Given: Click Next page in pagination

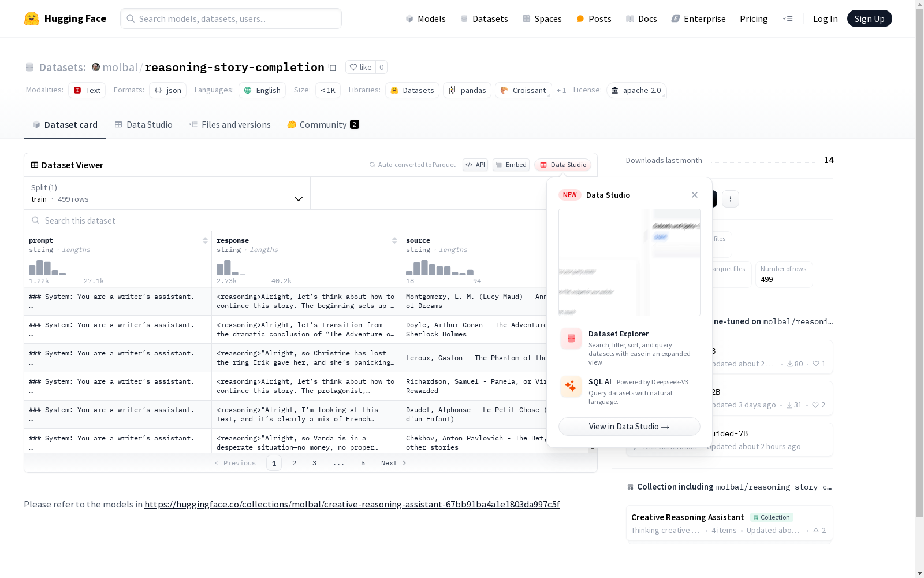Looking at the screenshot, I should point(393,463).
